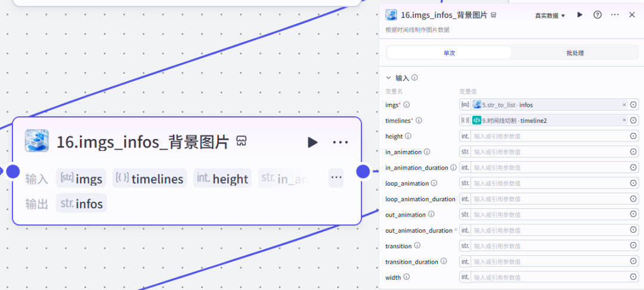Remove the 5.str_to_list infos reference from imgs
644x290 pixels.
pos(624,105)
